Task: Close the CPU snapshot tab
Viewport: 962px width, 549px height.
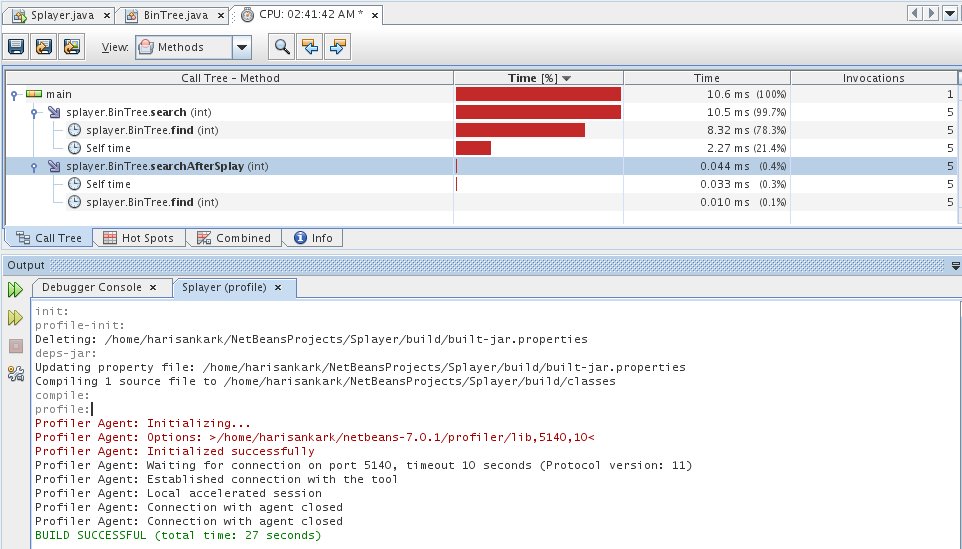Action: tap(375, 15)
